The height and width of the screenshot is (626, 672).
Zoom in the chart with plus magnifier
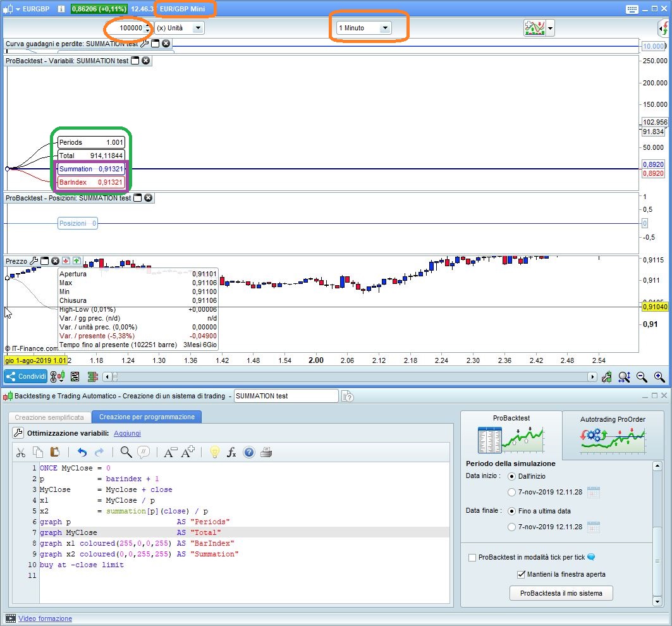point(659,377)
